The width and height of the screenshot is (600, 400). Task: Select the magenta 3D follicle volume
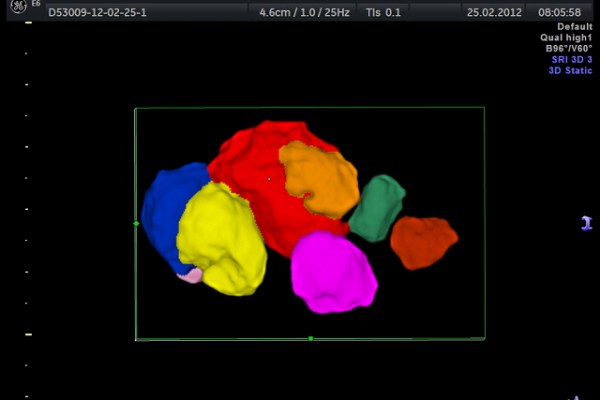coord(333,272)
